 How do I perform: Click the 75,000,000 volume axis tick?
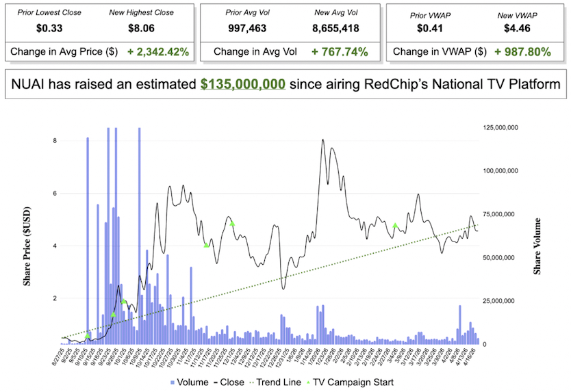click(x=500, y=214)
